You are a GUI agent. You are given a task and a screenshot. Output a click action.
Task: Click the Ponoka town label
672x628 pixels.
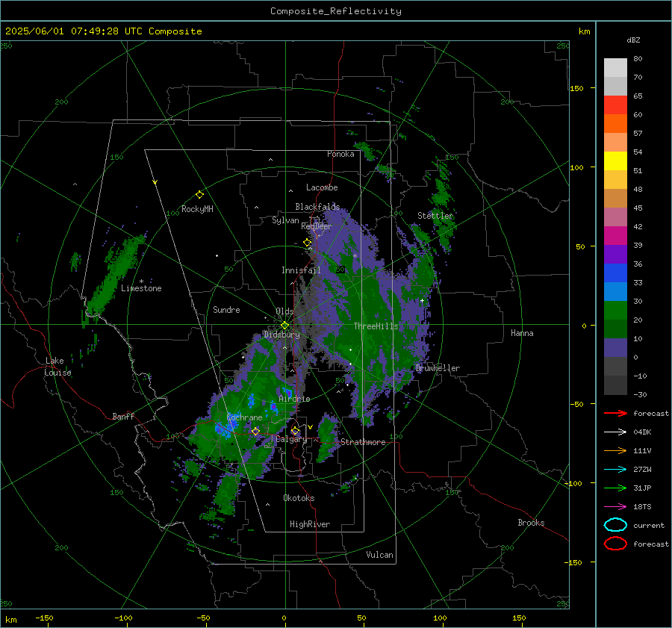[340, 154]
